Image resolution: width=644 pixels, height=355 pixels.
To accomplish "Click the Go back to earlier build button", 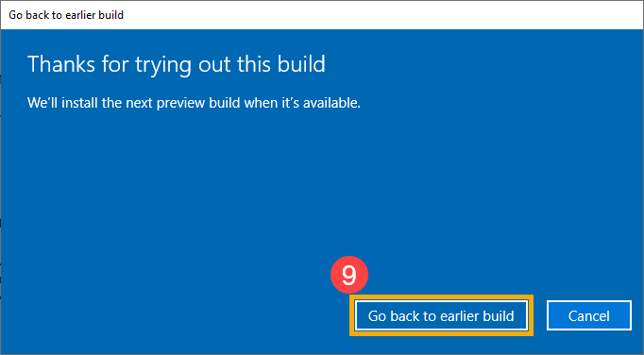I will click(x=441, y=315).
